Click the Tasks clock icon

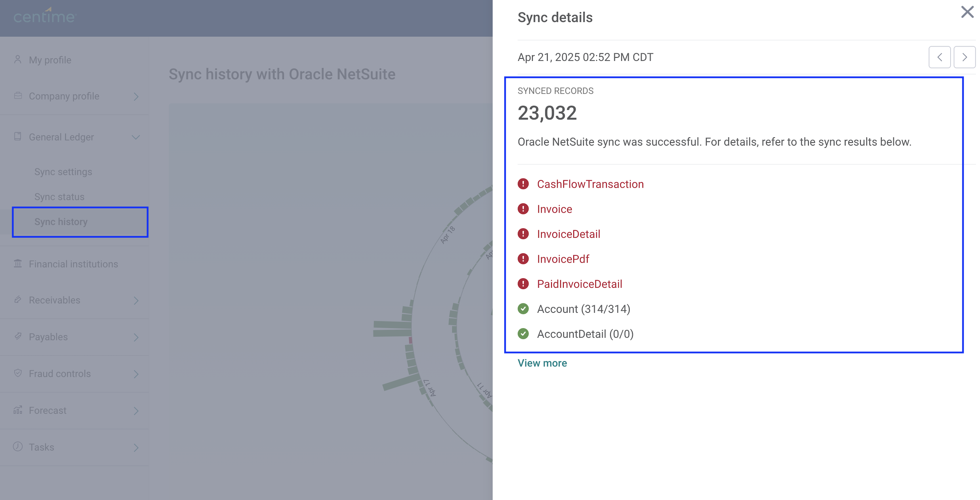coord(18,447)
